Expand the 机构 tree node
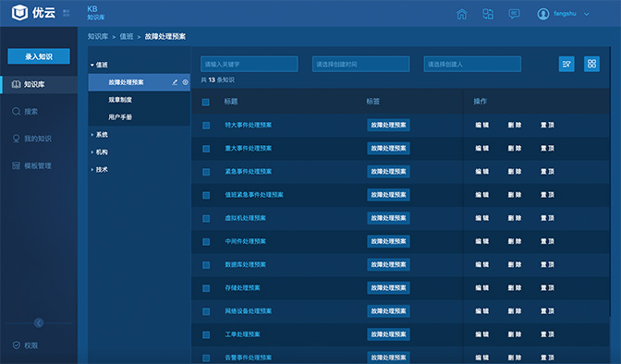 [92, 152]
